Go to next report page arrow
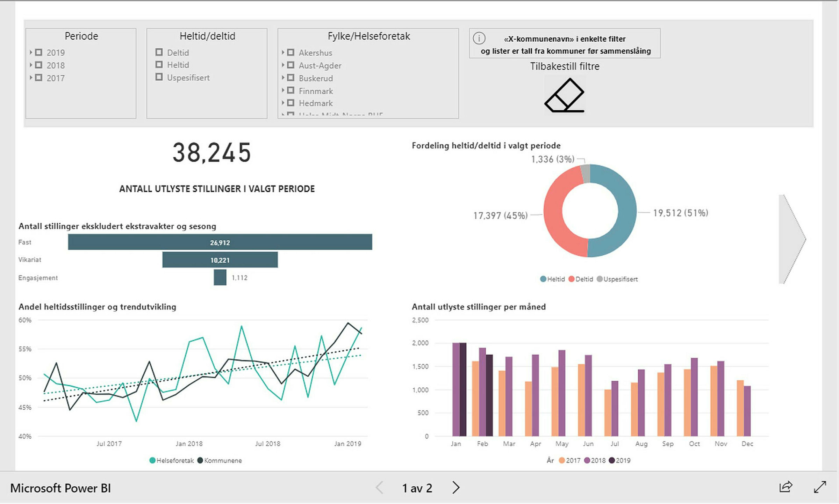 [456, 487]
